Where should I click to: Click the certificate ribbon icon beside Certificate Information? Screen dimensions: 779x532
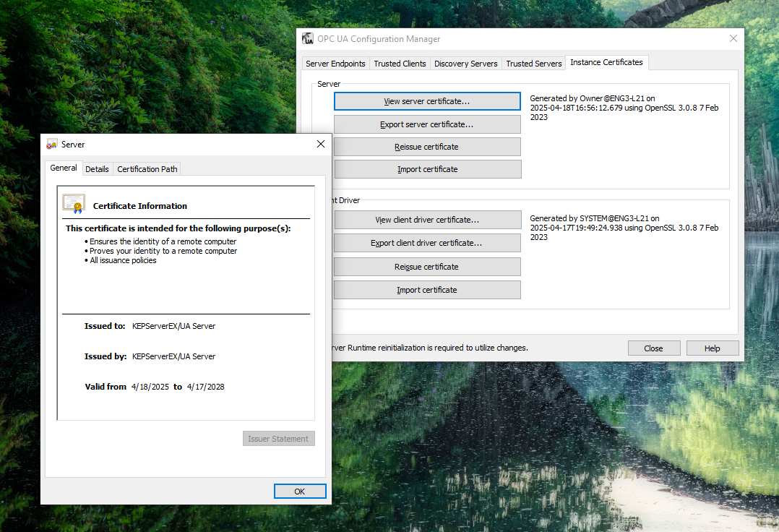(74, 204)
